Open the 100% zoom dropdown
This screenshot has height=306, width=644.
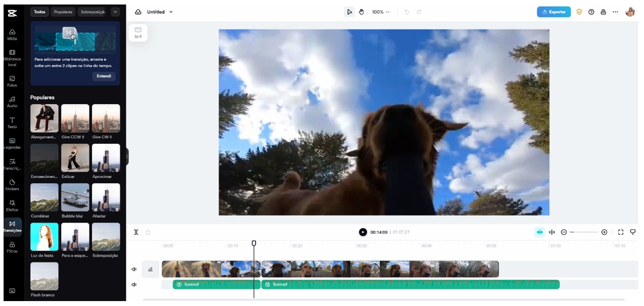pyautogui.click(x=381, y=12)
